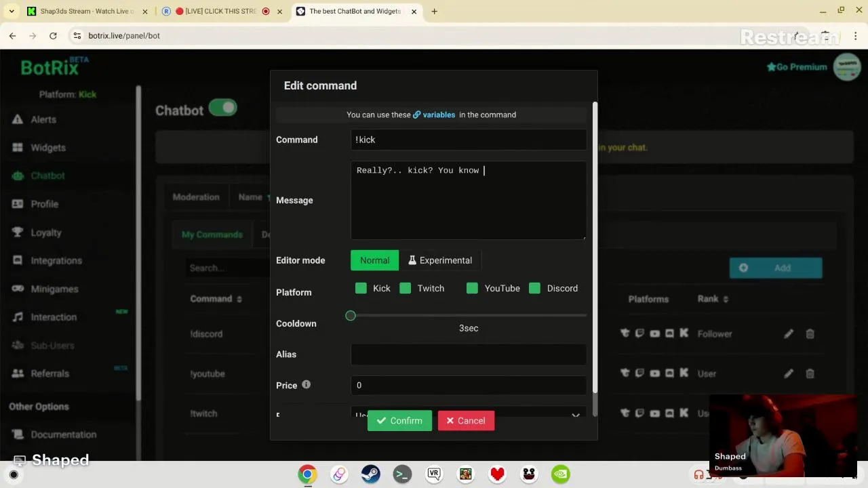Viewport: 868px width, 488px height.
Task: Click the browser address bar URL
Action: [x=124, y=35]
